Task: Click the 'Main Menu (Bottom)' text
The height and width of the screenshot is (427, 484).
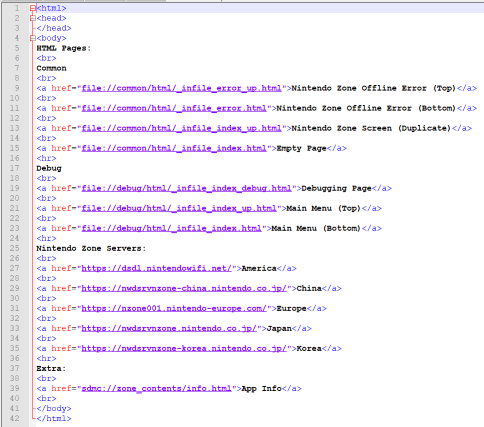Action: pos(316,228)
